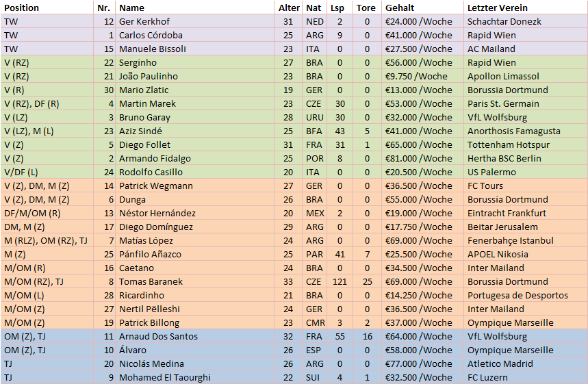
Task: Select position cell M (RLZ), OM (RZ), TJ
Action: point(47,240)
